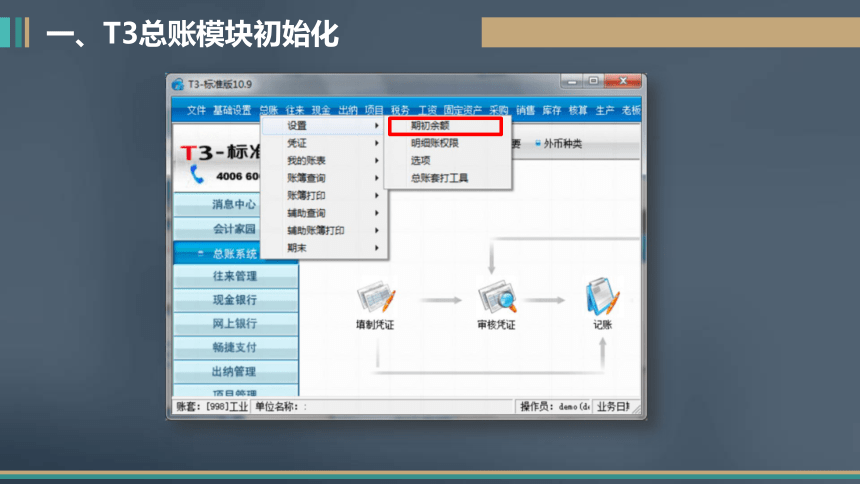Click the 账套 [998]工业 status entry

212,407
